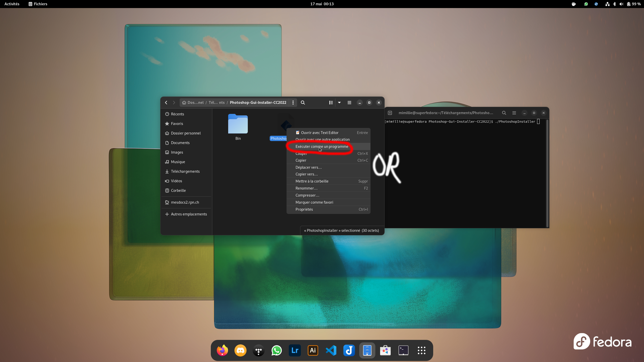The height and width of the screenshot is (362, 644).
Task: Open Musique in sidebar
Action: click(186, 162)
